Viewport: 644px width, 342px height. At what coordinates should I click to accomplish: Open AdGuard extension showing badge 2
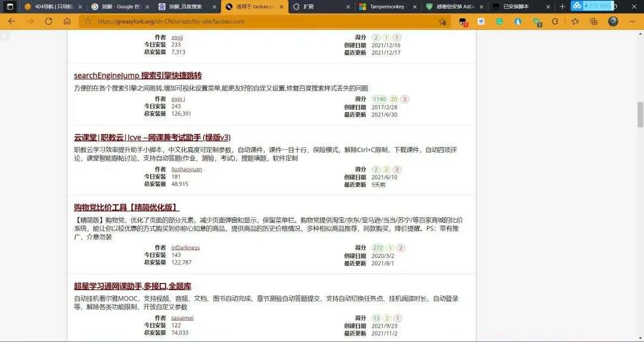(x=537, y=22)
